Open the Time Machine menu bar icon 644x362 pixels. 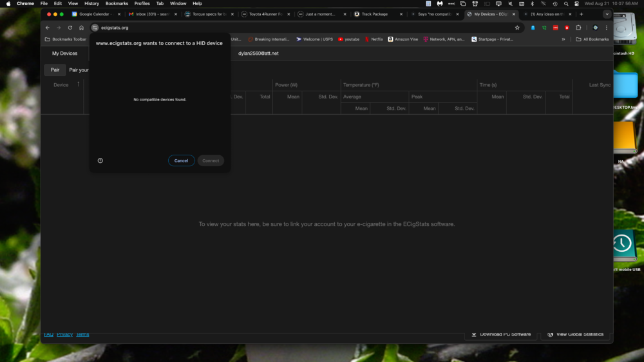point(555,4)
